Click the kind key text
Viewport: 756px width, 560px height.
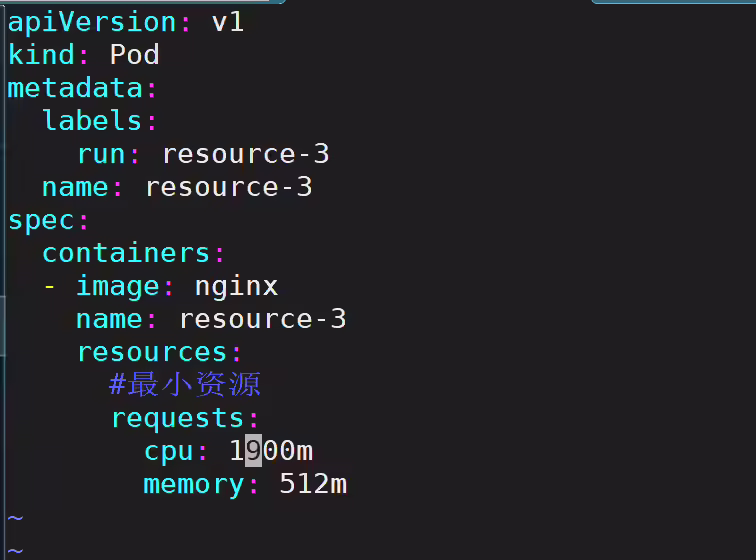coord(41,54)
